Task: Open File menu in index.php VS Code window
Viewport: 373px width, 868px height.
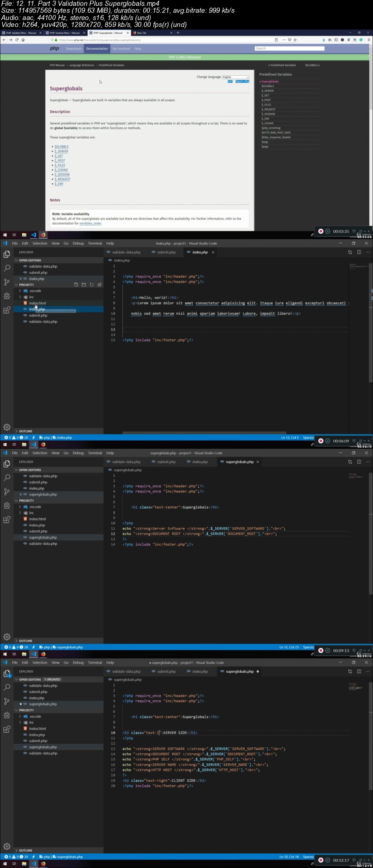Action: [x=15, y=243]
